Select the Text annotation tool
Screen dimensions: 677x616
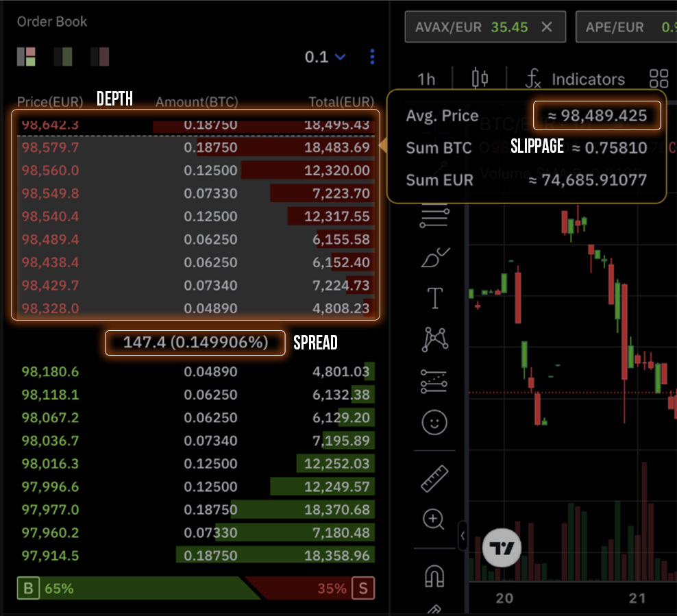click(434, 298)
